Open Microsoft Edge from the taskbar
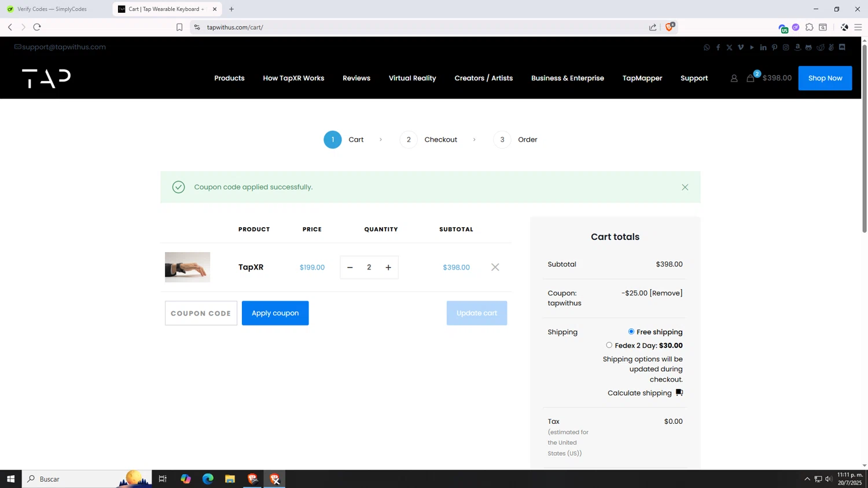 point(208,479)
